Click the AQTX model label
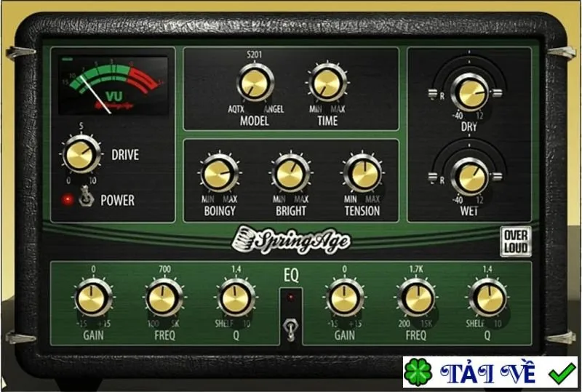Screen dimensions: 582x392 click(x=236, y=110)
